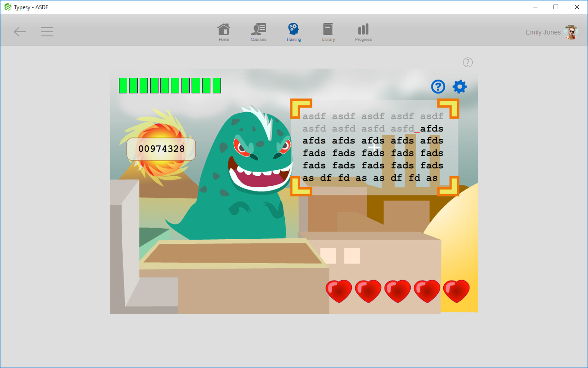The image size is (588, 368).
Task: Maximize the Typesy window
Action: click(556, 7)
